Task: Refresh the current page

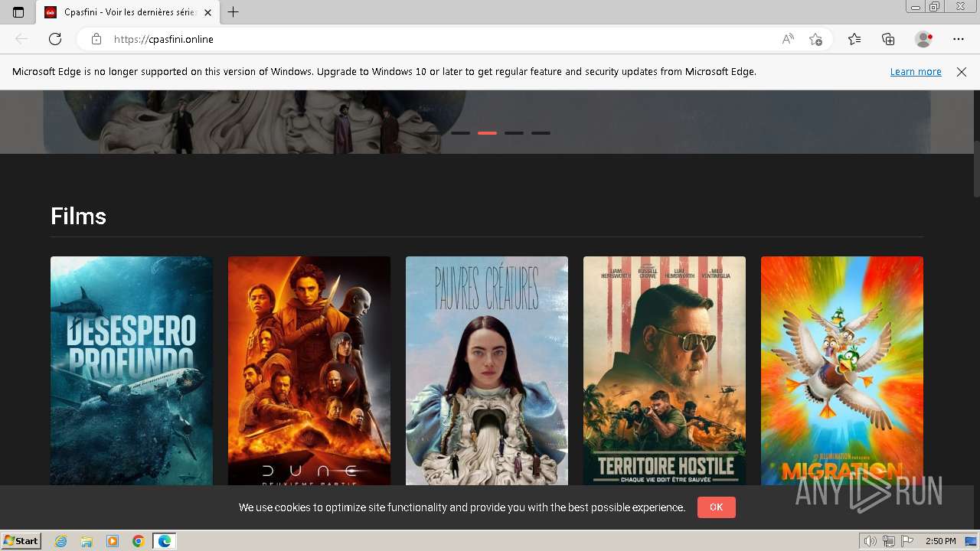Action: (x=55, y=39)
